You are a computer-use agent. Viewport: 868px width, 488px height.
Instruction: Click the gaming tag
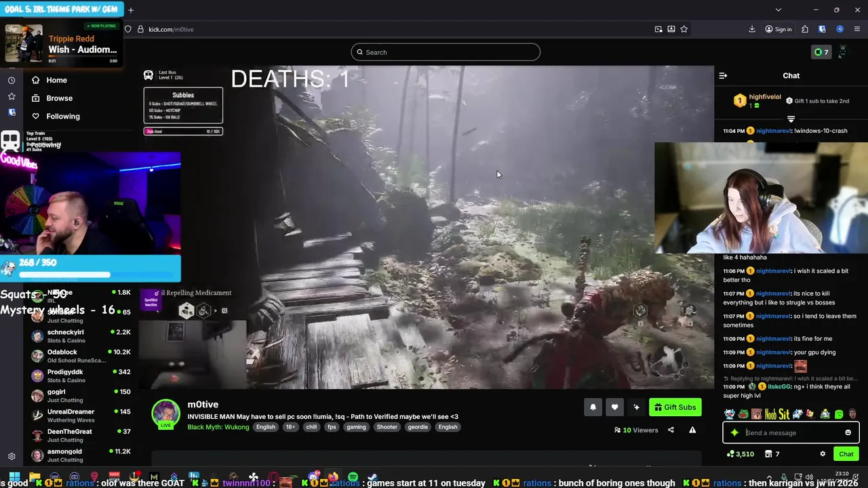(356, 427)
